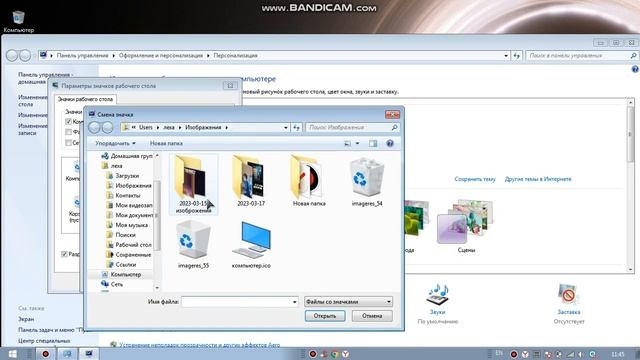The height and width of the screenshot is (360, 640).
Task: Go forward in the Control Panel window
Action: [x=25, y=56]
